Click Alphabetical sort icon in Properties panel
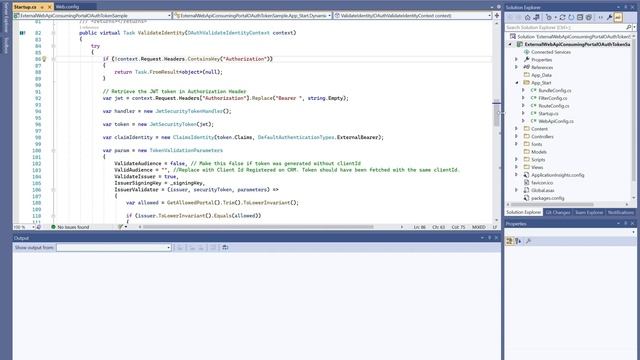The height and width of the screenshot is (360, 640). click(x=518, y=241)
